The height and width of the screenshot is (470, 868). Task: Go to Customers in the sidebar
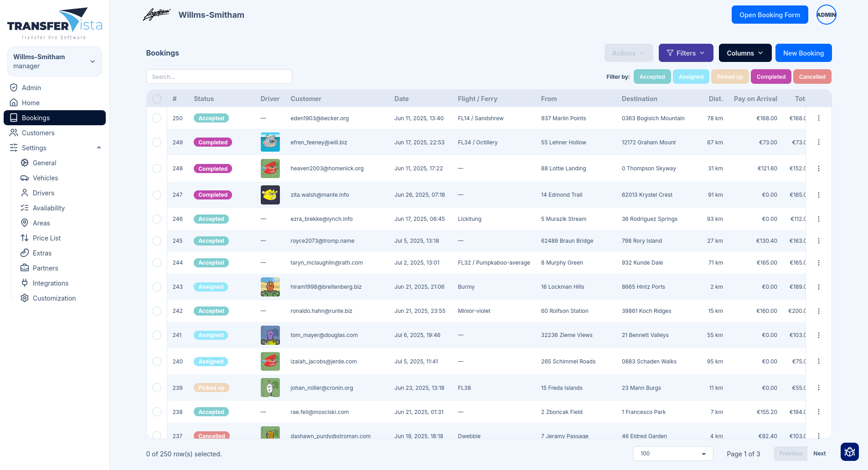(x=38, y=133)
